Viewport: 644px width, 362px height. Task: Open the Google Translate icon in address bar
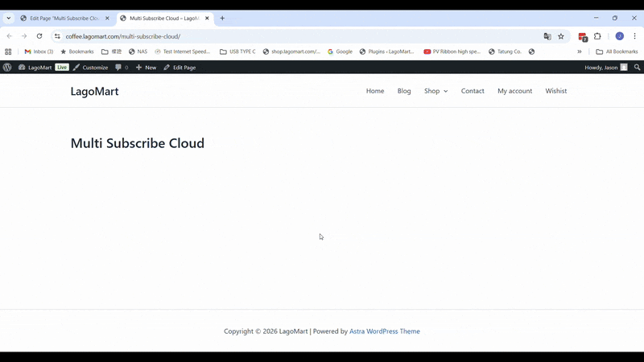pyautogui.click(x=547, y=36)
